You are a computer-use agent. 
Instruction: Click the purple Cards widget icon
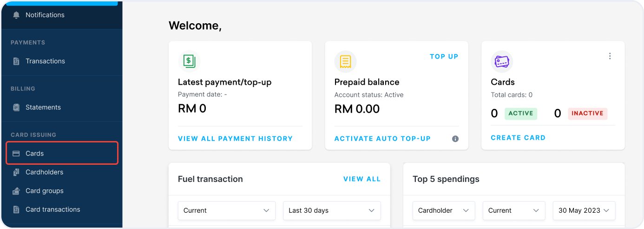tap(502, 61)
